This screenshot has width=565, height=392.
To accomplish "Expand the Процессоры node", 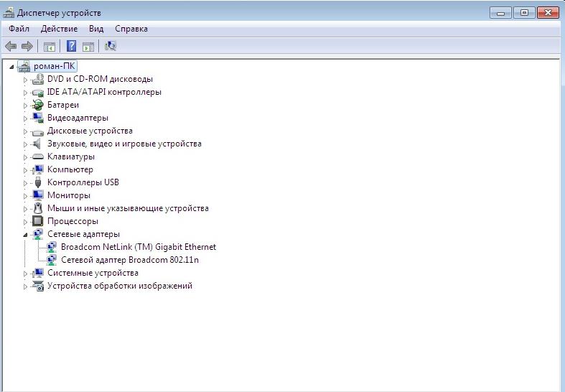I will [x=25, y=222].
